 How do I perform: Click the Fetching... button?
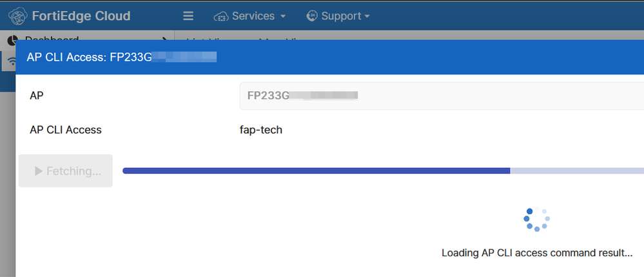click(66, 171)
